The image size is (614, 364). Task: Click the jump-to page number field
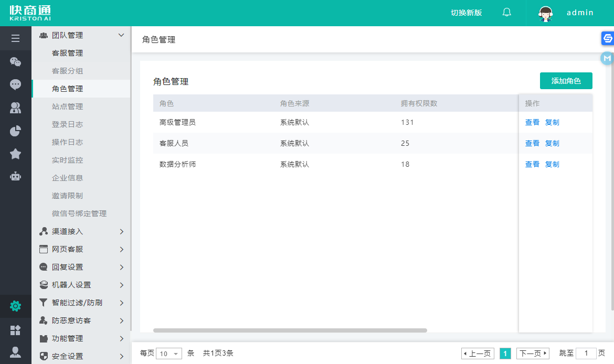click(x=586, y=354)
